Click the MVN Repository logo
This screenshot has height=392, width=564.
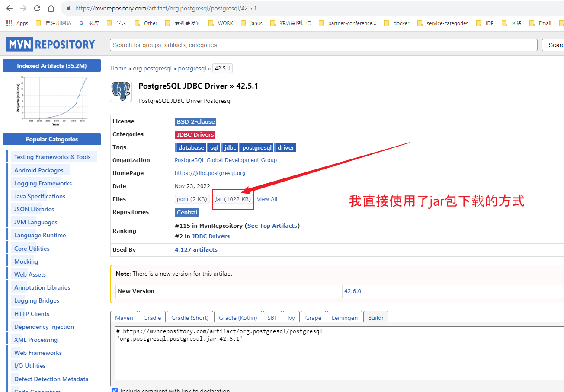(50, 44)
